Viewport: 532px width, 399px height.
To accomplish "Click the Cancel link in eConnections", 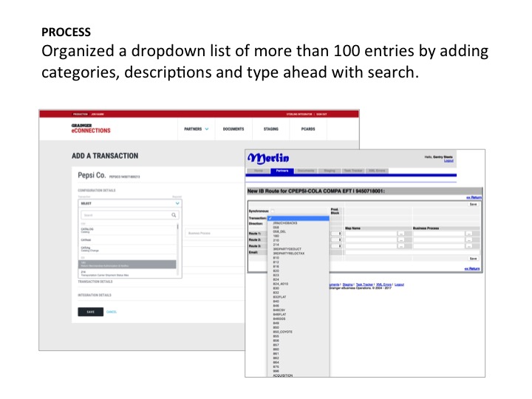I will pyautogui.click(x=112, y=312).
